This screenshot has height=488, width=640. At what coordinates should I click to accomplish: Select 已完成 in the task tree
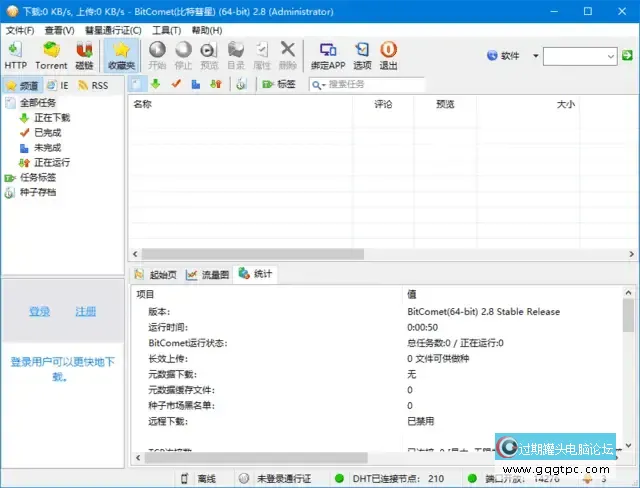pyautogui.click(x=47, y=133)
